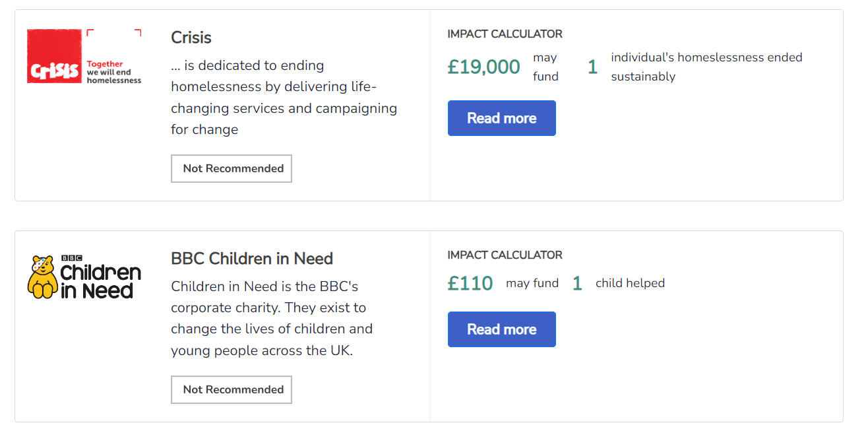The height and width of the screenshot is (431, 868).
Task: Click Crisis description about ending homelessness
Action: 284,98
